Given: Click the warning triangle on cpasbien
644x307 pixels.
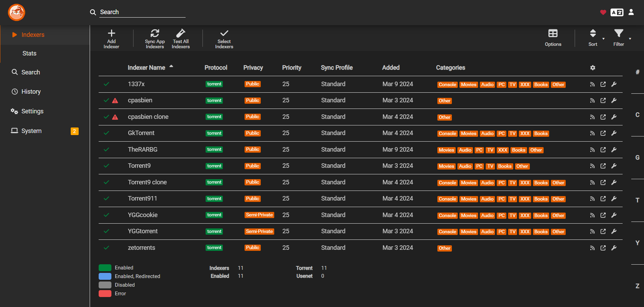Looking at the screenshot, I should (x=115, y=101).
